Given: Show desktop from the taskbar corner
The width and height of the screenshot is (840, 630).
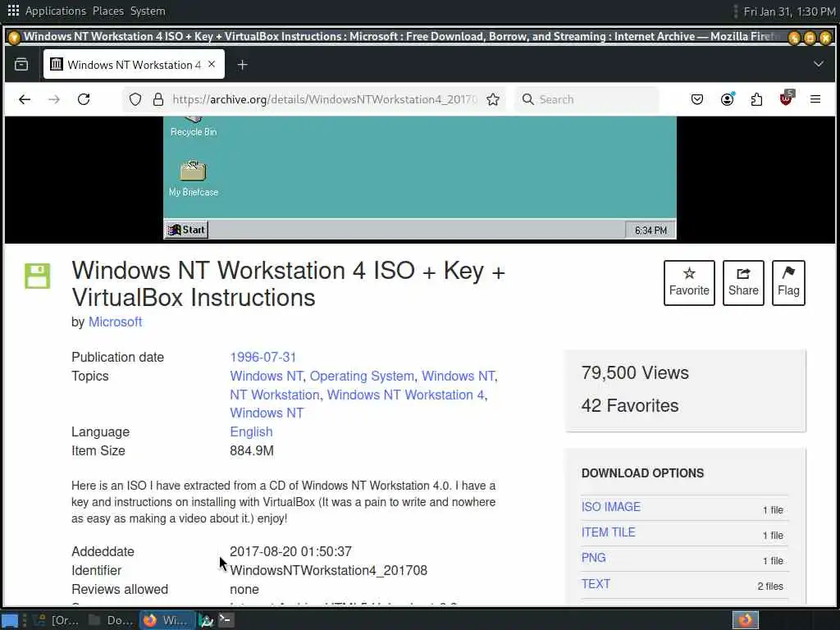Looking at the screenshot, I should click(10, 621).
